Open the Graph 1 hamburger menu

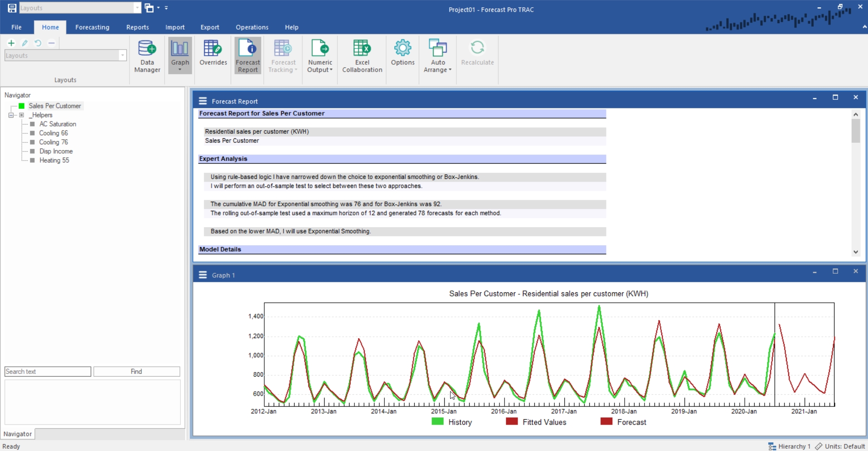pyautogui.click(x=203, y=275)
